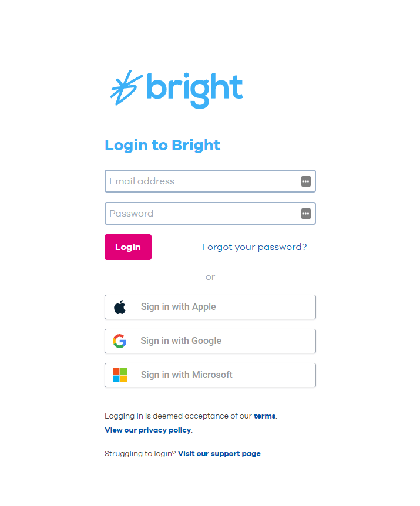This screenshot has width=420, height=506.
Task: Sign in with Google
Action: 210,341
